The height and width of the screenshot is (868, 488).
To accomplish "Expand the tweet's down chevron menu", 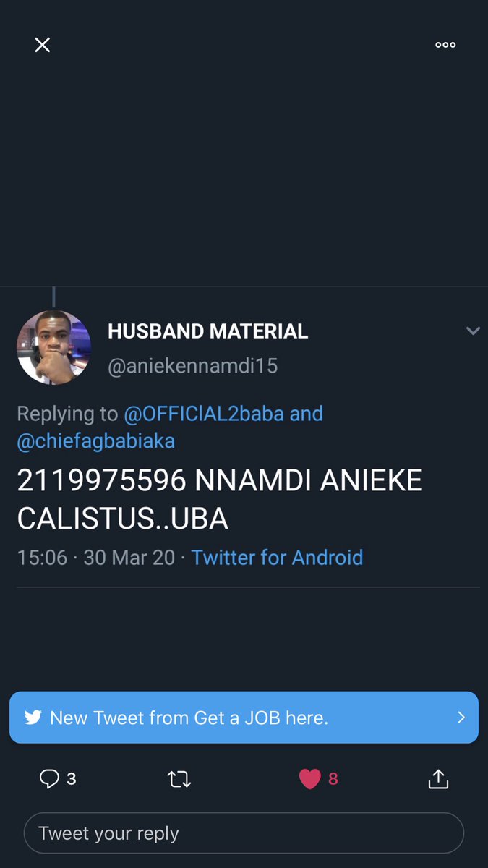I will pos(473,331).
